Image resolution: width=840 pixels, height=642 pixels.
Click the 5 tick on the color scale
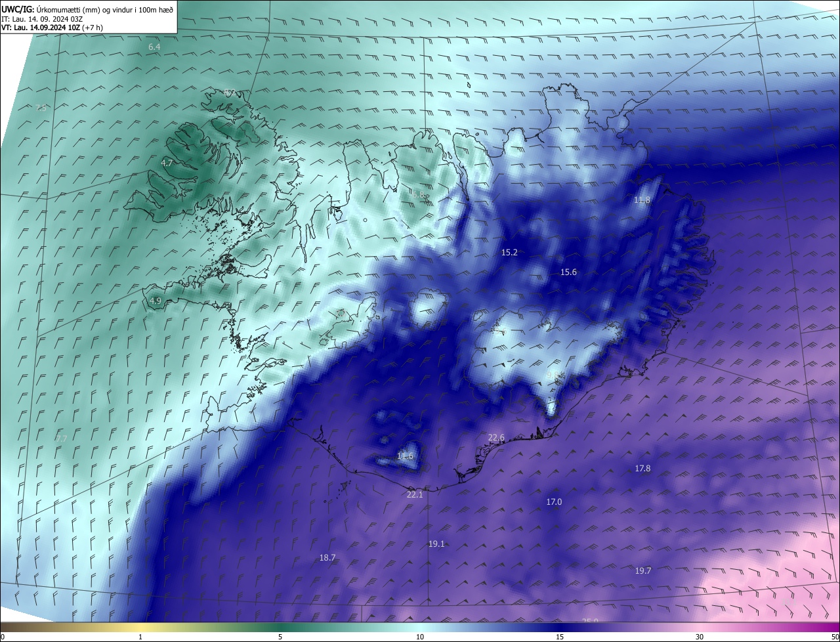click(280, 637)
